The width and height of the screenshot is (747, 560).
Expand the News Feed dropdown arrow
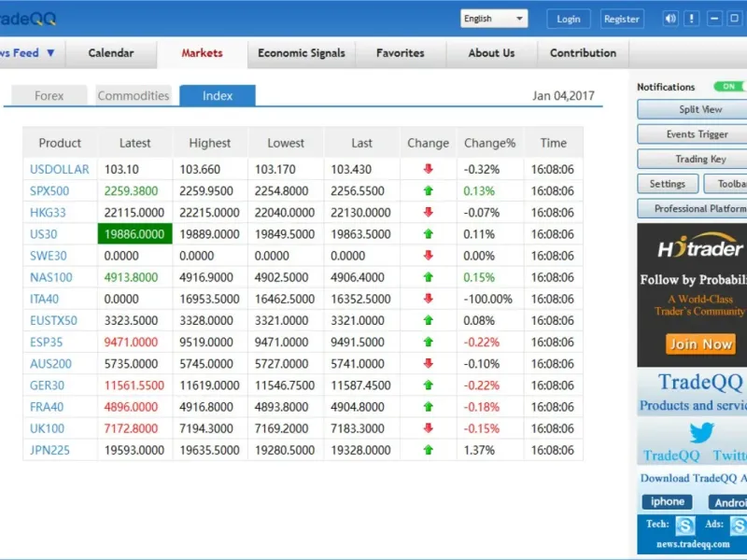tap(50, 53)
